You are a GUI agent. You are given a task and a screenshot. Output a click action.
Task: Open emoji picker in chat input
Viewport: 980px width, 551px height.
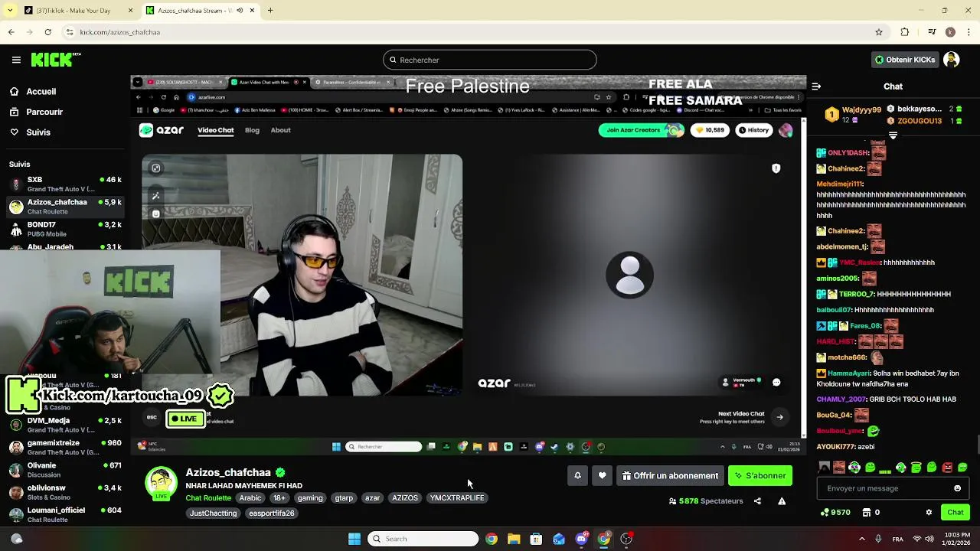[x=957, y=488]
